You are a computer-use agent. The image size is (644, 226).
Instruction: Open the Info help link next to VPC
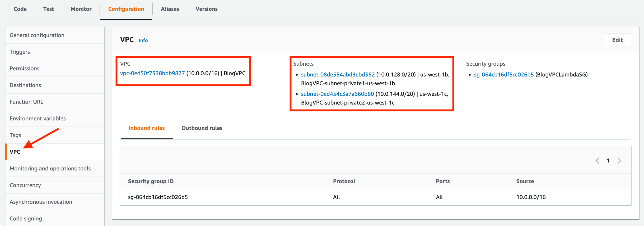(x=143, y=40)
